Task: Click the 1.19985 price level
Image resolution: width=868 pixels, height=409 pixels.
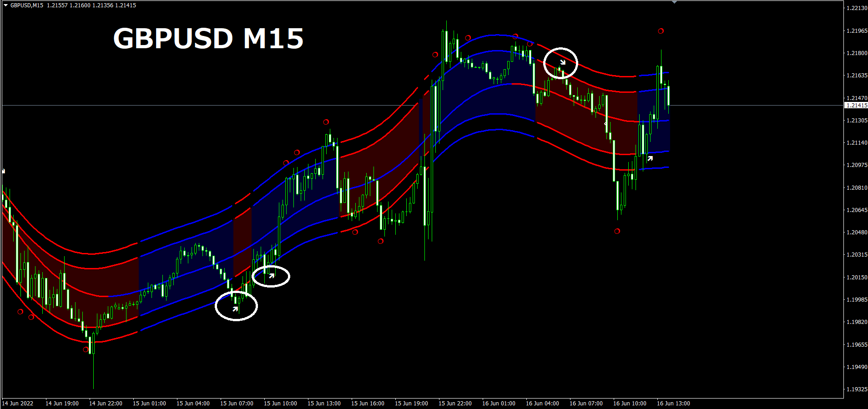Action: coord(857,300)
